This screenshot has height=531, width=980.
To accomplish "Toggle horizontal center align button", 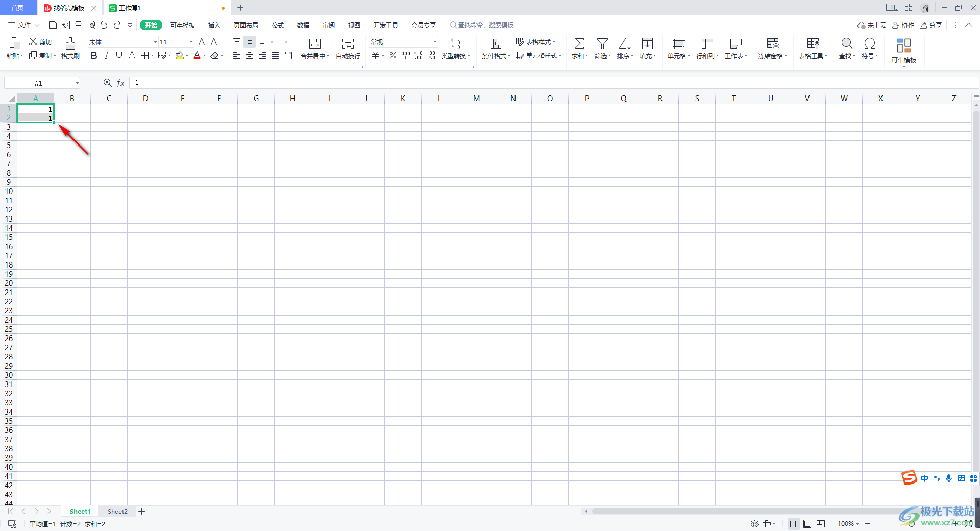I will click(250, 55).
